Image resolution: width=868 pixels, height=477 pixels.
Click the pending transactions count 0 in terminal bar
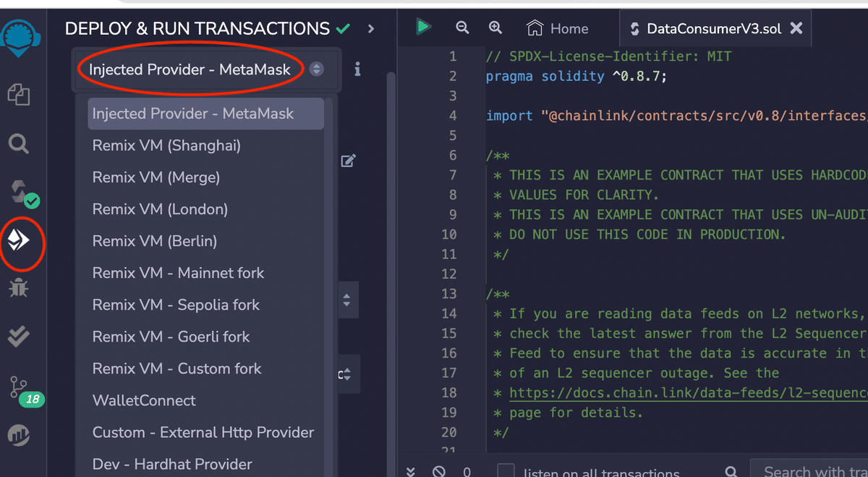pos(467,472)
